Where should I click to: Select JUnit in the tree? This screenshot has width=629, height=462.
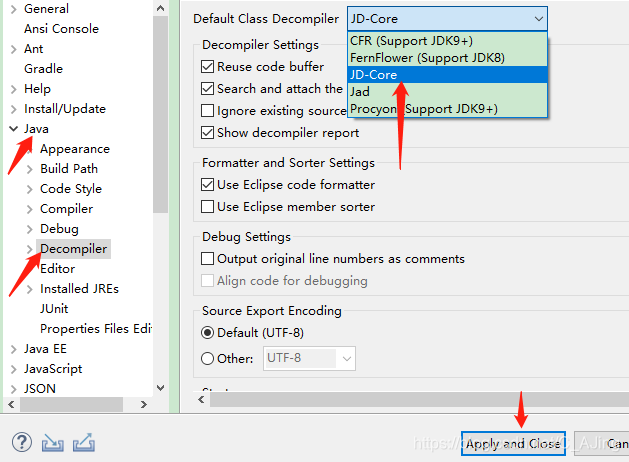(54, 309)
